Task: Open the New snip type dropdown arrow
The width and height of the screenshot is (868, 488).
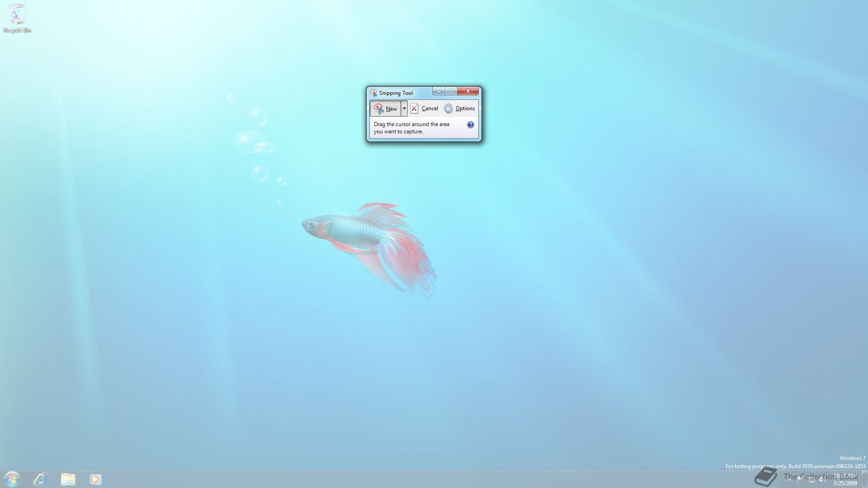Action: (404, 108)
